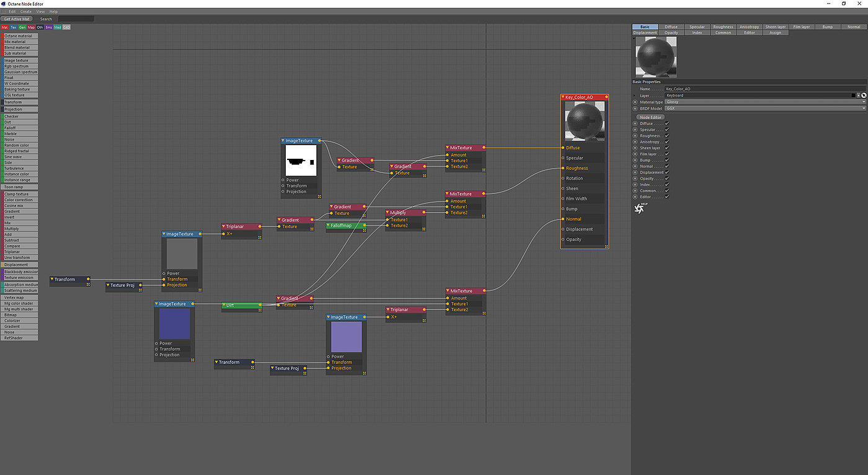Click the Search input field

pos(76,19)
